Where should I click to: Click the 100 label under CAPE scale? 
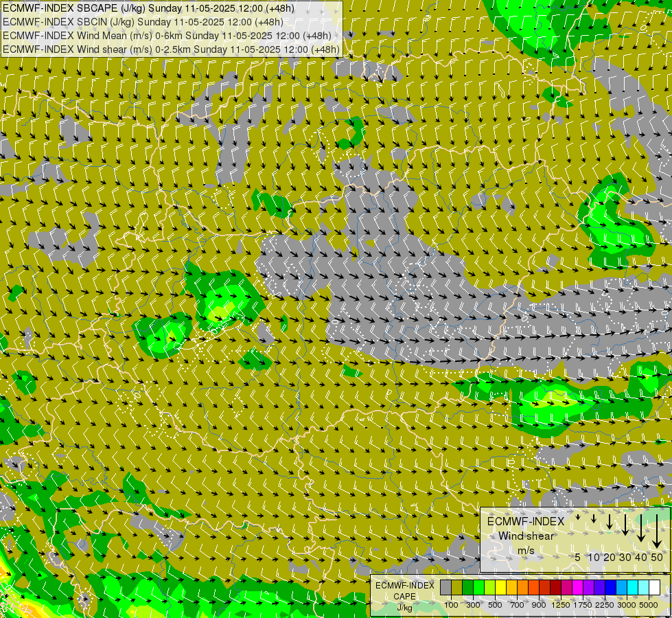[451, 605]
